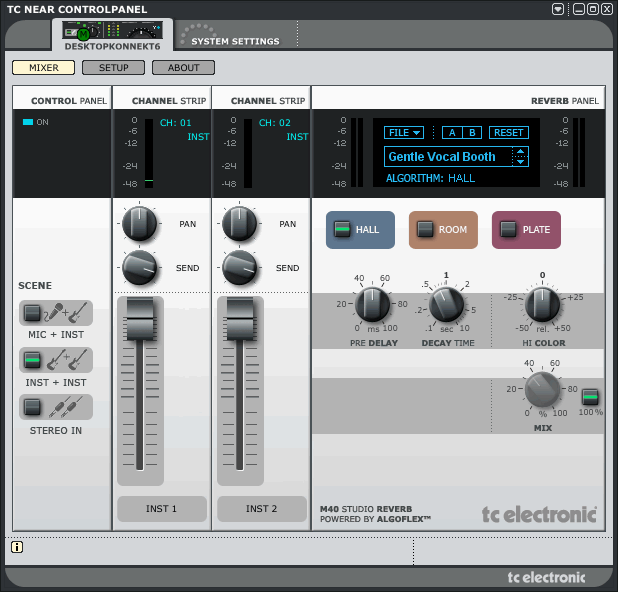This screenshot has width=618, height=592.
Task: Step to the next reverb preset arrow
Action: [x=521, y=162]
